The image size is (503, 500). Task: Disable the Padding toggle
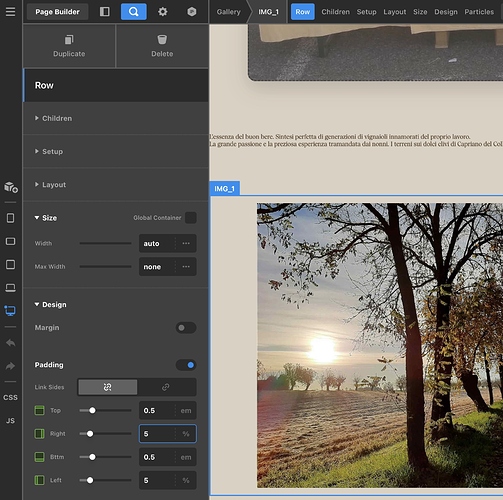pyautogui.click(x=186, y=365)
